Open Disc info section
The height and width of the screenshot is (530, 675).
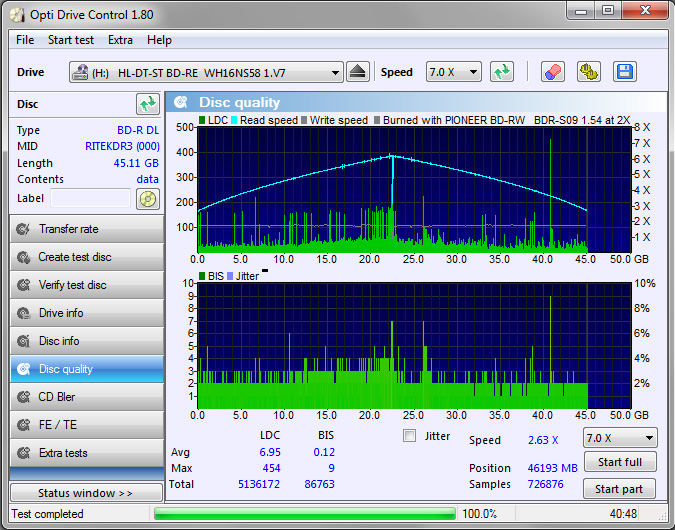pos(87,341)
